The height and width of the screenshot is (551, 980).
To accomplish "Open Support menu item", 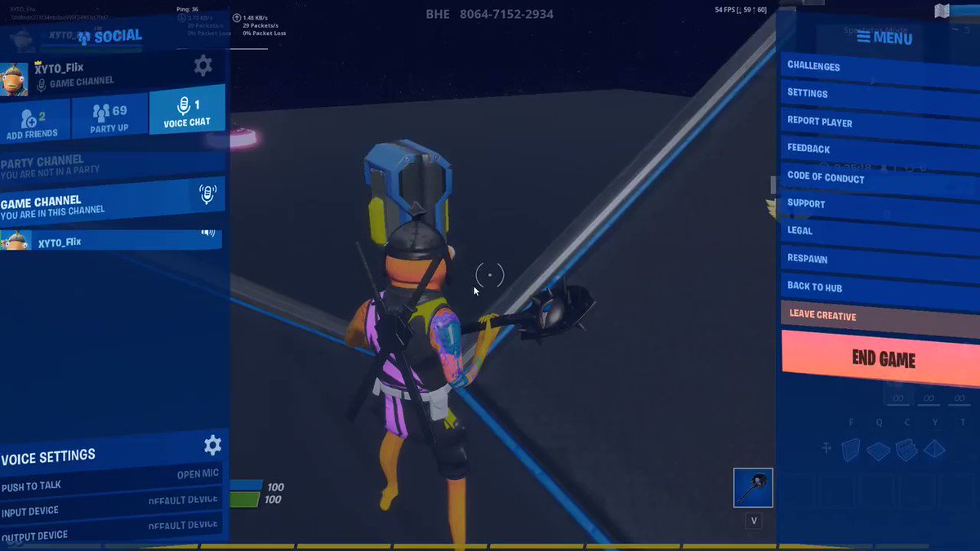I will pos(880,207).
